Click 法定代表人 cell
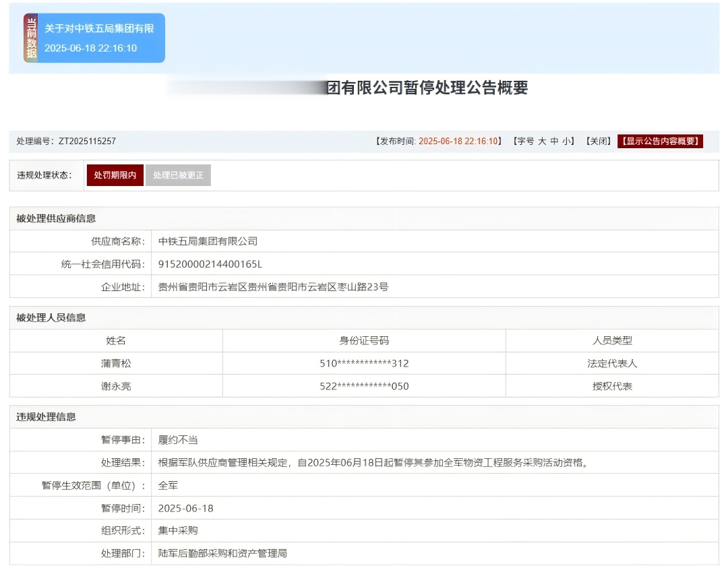728x566 pixels. [x=612, y=363]
